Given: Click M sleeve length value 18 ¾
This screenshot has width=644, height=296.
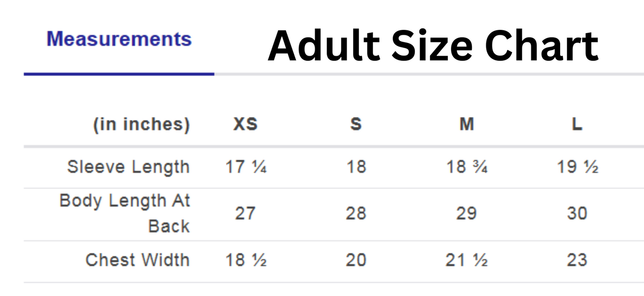Looking at the screenshot, I should point(466,167).
